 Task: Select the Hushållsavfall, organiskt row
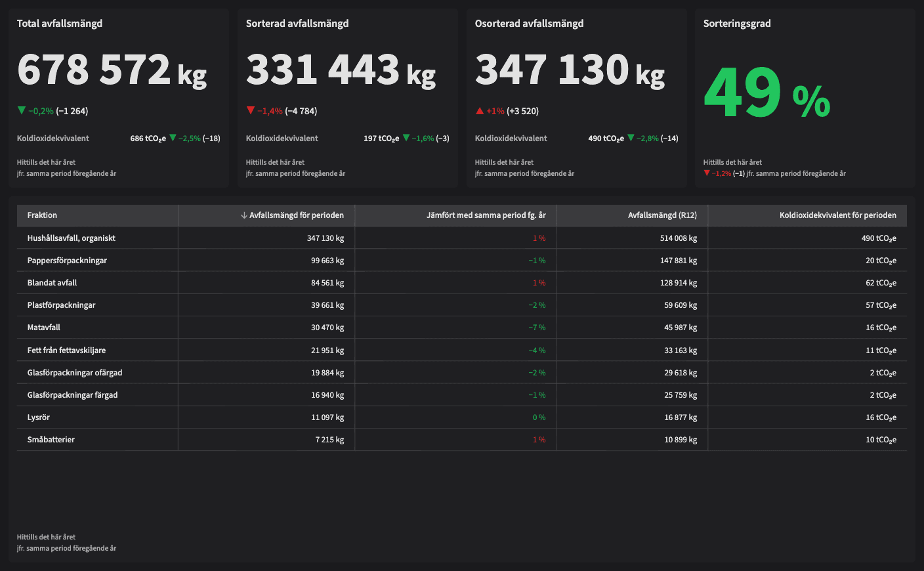point(72,238)
